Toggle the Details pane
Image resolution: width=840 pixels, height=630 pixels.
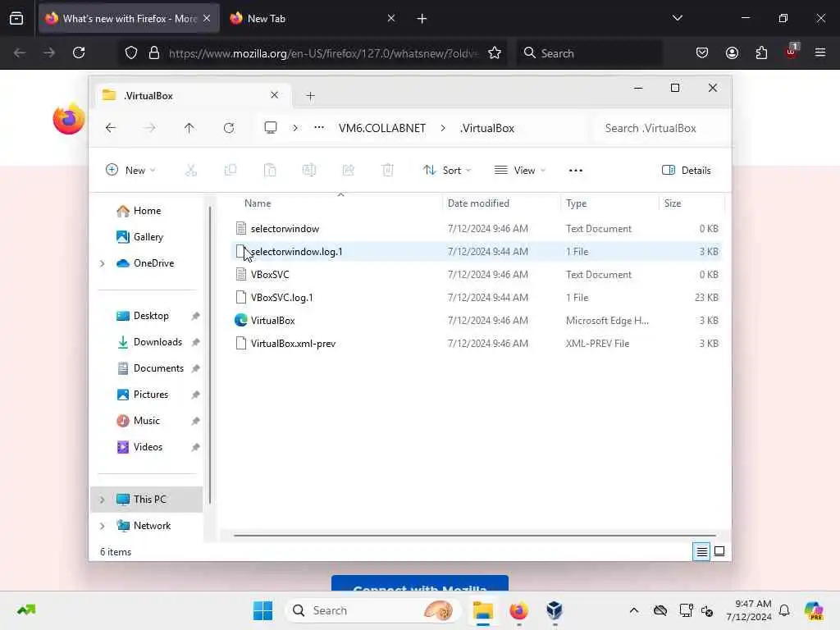click(687, 171)
